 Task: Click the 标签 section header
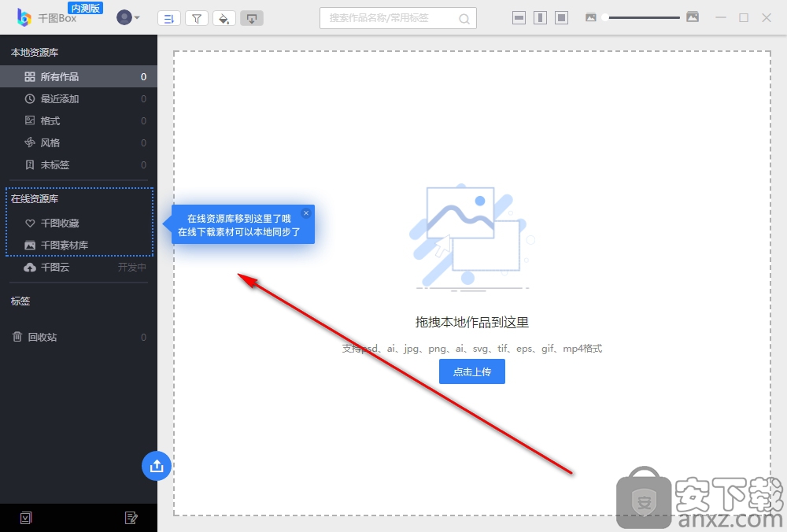pos(20,301)
